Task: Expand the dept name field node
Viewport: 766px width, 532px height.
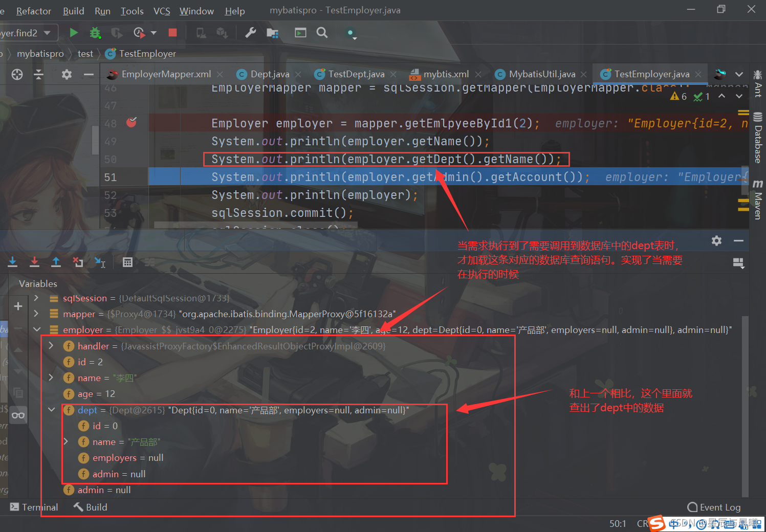Action: (x=65, y=441)
